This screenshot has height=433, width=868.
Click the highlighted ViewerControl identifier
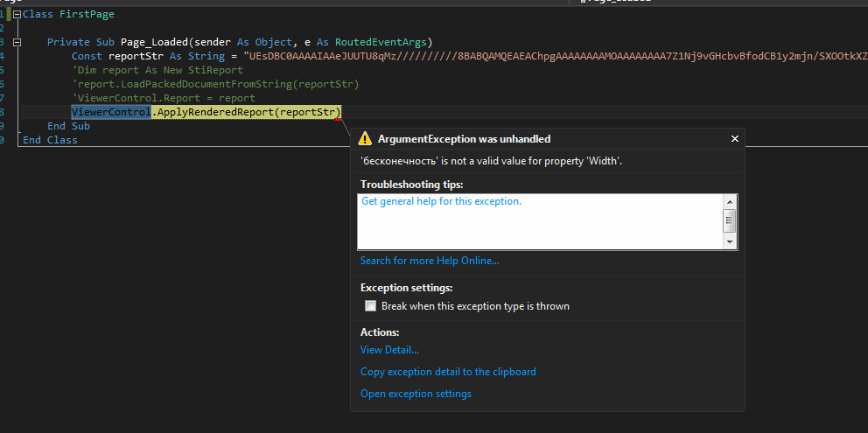111,112
